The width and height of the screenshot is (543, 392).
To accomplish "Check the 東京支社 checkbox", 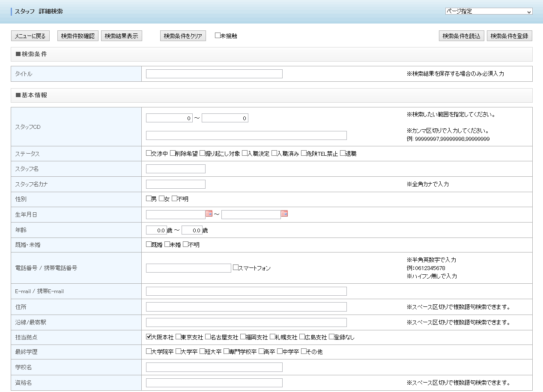I will point(178,337).
